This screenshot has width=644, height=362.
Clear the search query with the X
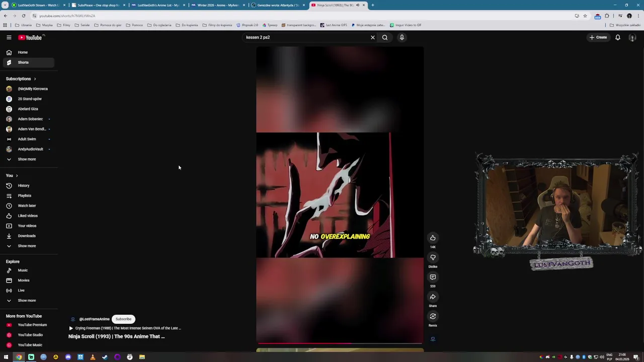[373, 37]
